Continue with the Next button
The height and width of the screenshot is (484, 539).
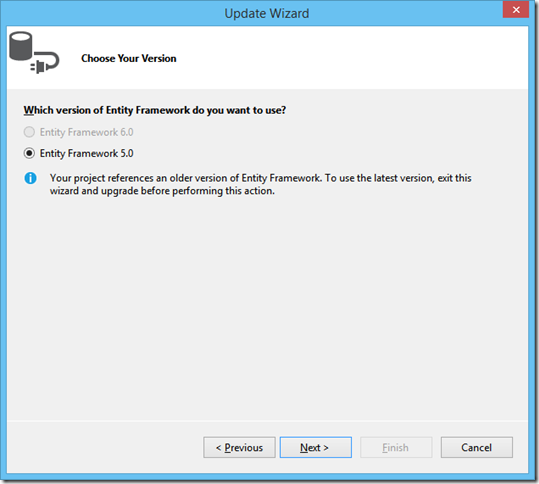click(316, 447)
